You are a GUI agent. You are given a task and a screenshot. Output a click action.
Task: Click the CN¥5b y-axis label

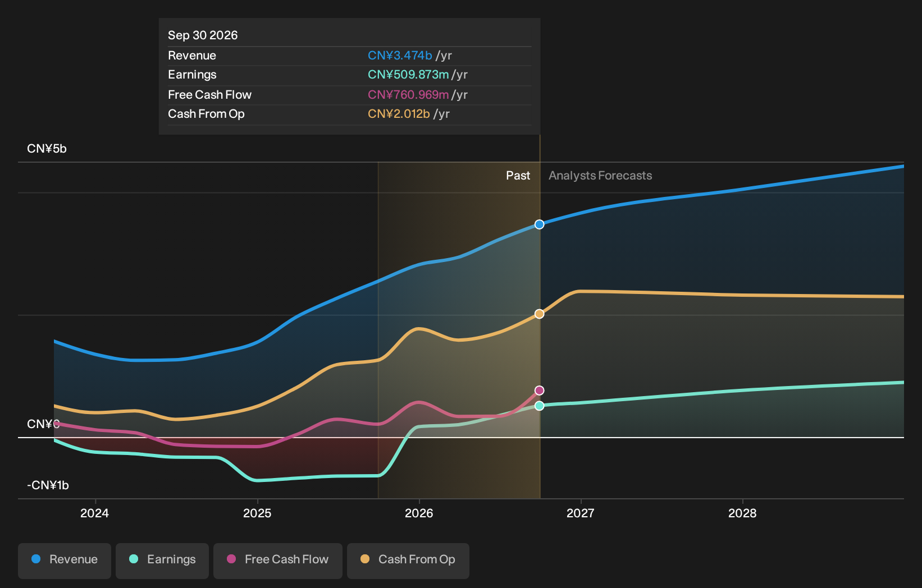pos(47,149)
